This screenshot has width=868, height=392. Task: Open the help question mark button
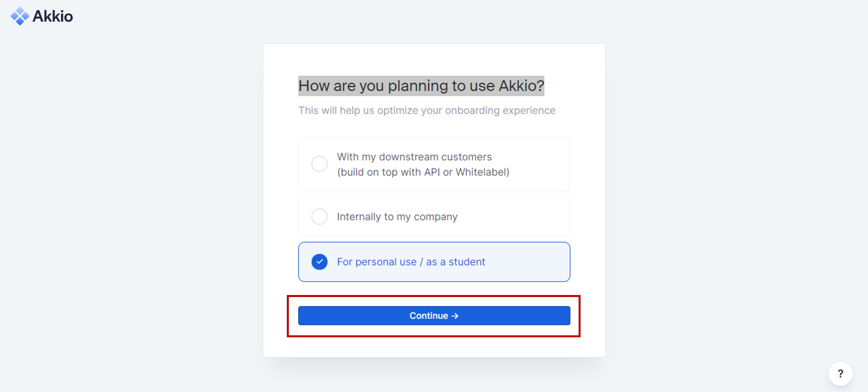coord(840,373)
